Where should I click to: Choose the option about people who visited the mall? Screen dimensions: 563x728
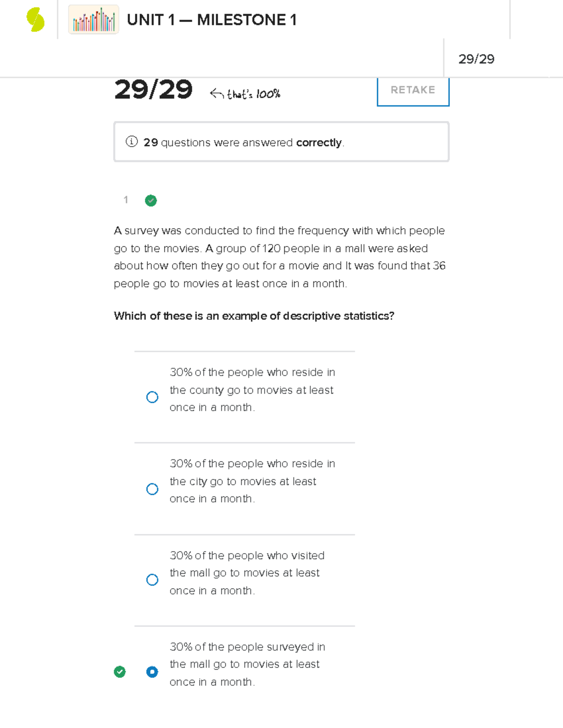[x=152, y=580]
